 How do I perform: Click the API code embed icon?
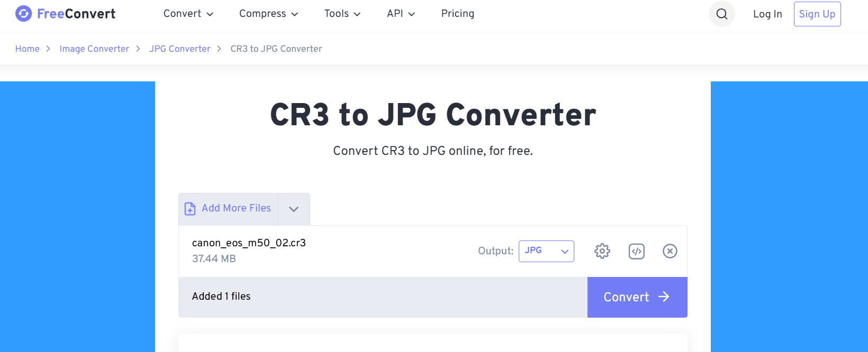[636, 251]
